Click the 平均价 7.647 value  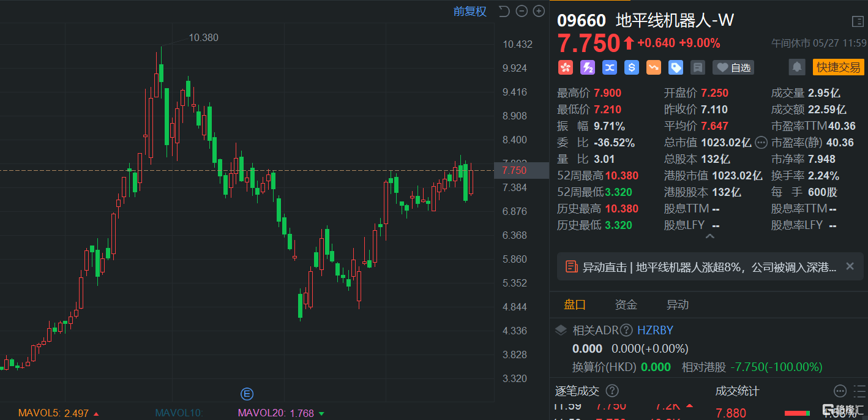point(714,126)
